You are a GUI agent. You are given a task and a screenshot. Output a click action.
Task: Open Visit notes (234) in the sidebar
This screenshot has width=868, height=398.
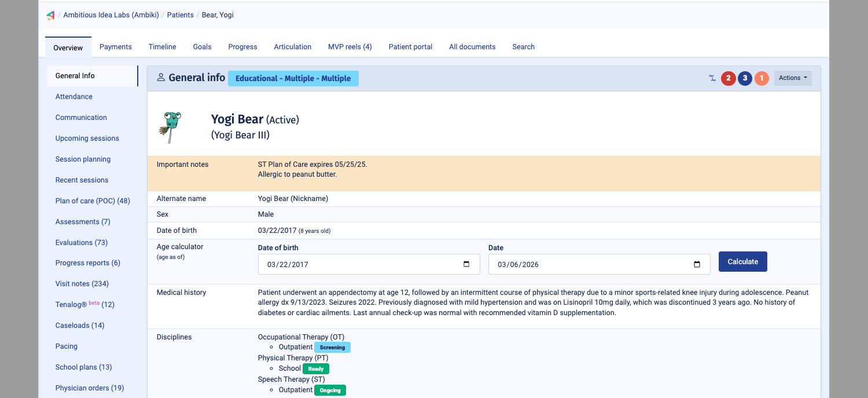82,283
